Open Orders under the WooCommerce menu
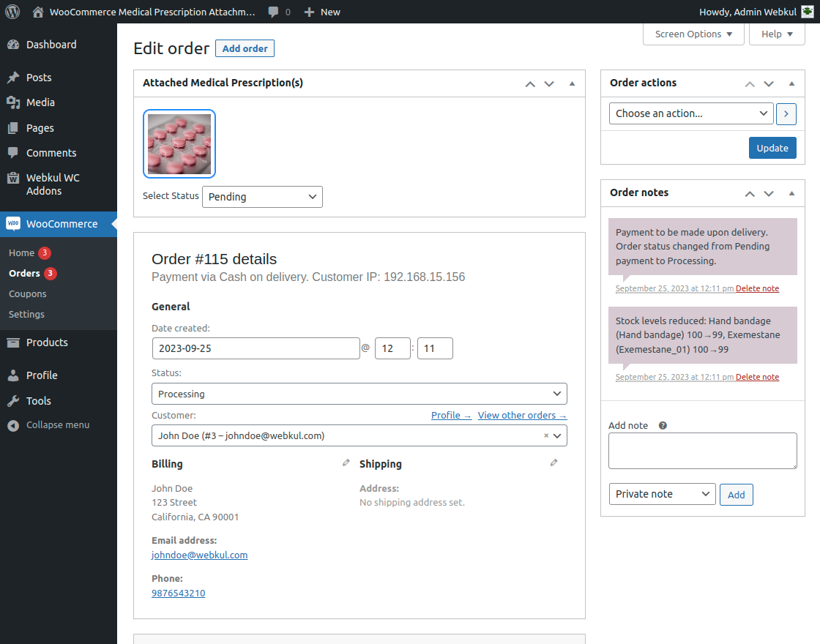This screenshot has height=644, width=820. [25, 273]
